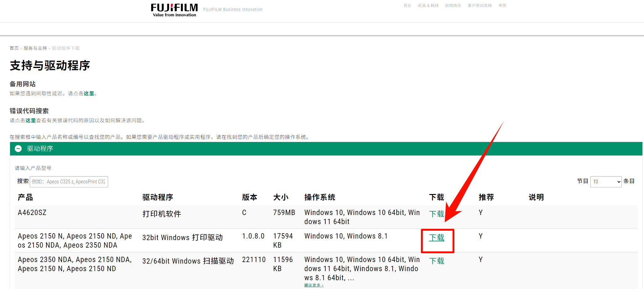The image size is (644, 289).
Task: Click 首页 in the breadcrumb
Action: pos(14,48)
